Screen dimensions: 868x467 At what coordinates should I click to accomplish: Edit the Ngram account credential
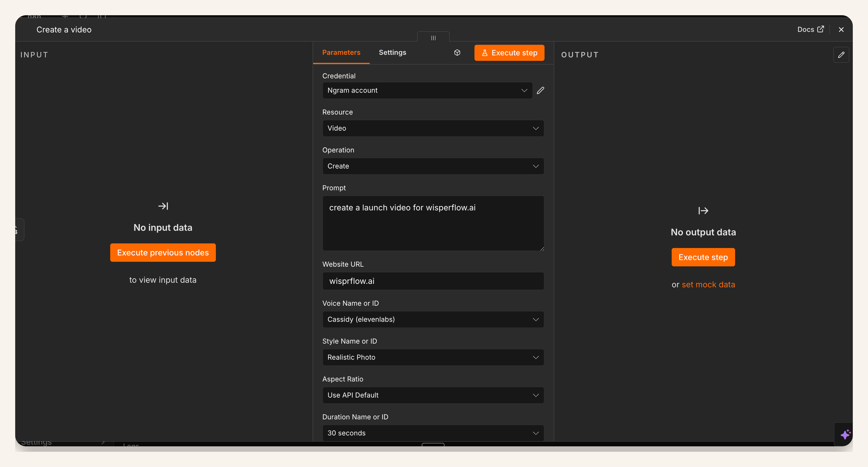click(540, 90)
